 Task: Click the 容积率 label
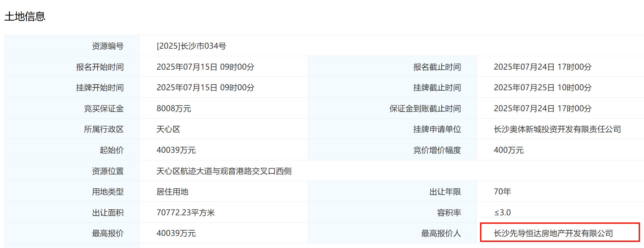click(x=449, y=212)
